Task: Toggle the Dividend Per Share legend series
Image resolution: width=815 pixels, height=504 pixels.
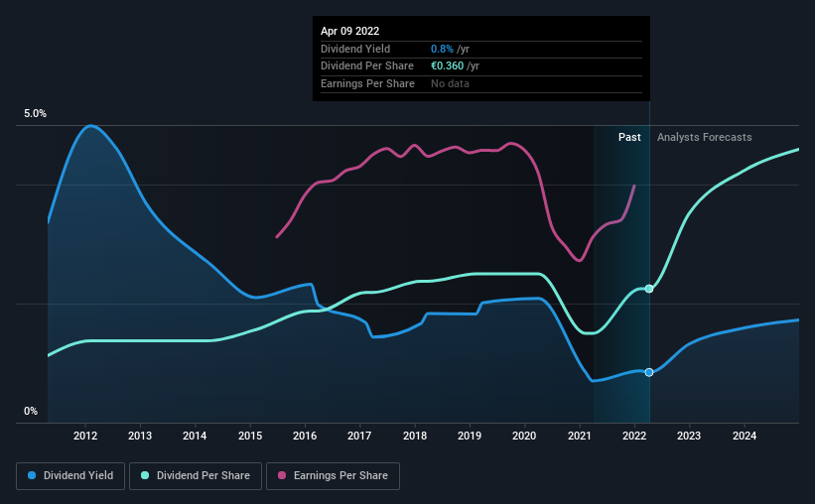Action: [x=196, y=476]
